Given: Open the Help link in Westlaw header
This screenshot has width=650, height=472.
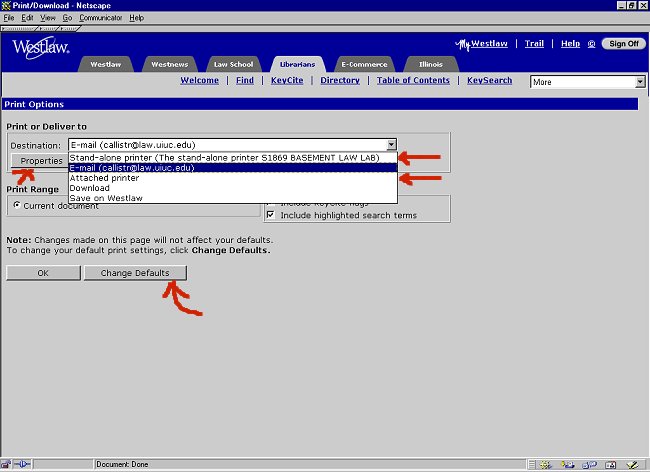Looking at the screenshot, I should [570, 44].
